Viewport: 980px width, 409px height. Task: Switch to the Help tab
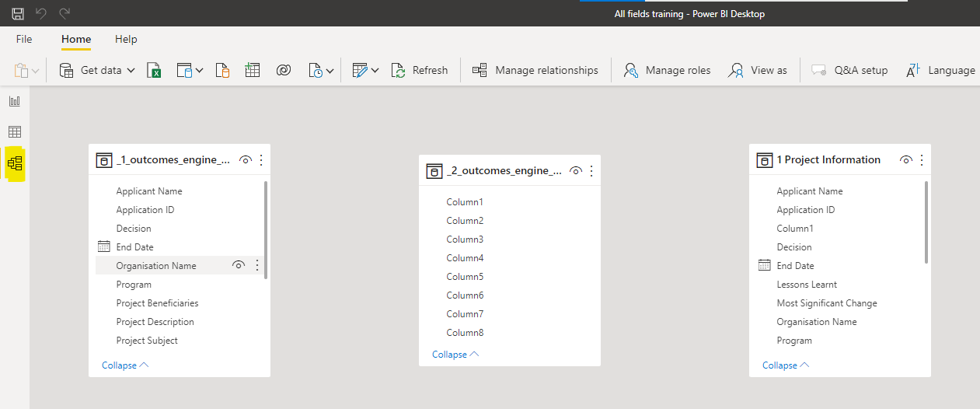pyautogui.click(x=126, y=39)
